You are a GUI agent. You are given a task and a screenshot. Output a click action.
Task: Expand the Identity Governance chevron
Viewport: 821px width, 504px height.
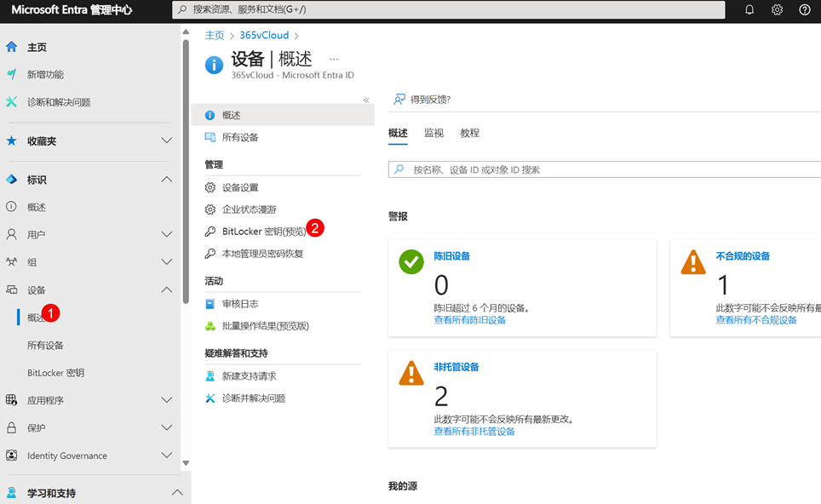tap(167, 455)
